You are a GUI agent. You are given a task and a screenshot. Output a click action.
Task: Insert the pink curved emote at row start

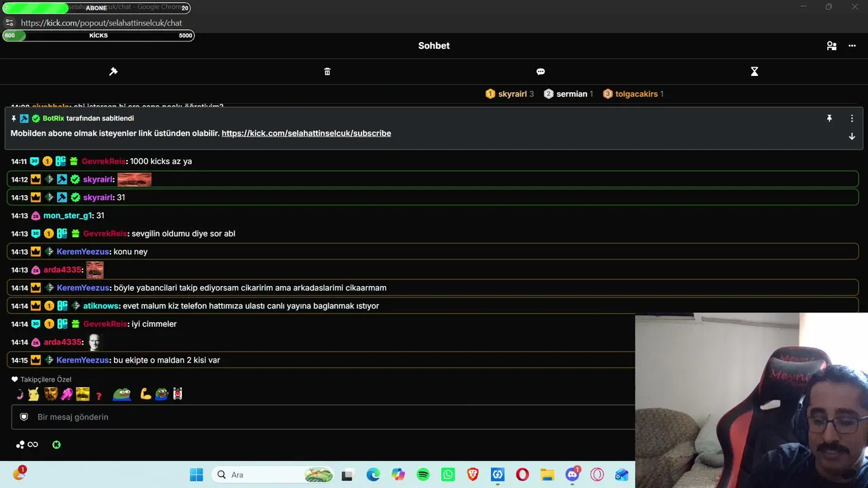(20, 394)
